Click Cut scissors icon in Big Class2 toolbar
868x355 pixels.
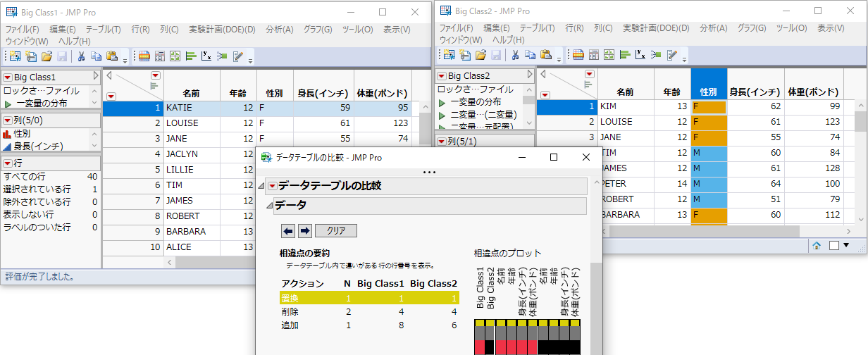click(515, 55)
